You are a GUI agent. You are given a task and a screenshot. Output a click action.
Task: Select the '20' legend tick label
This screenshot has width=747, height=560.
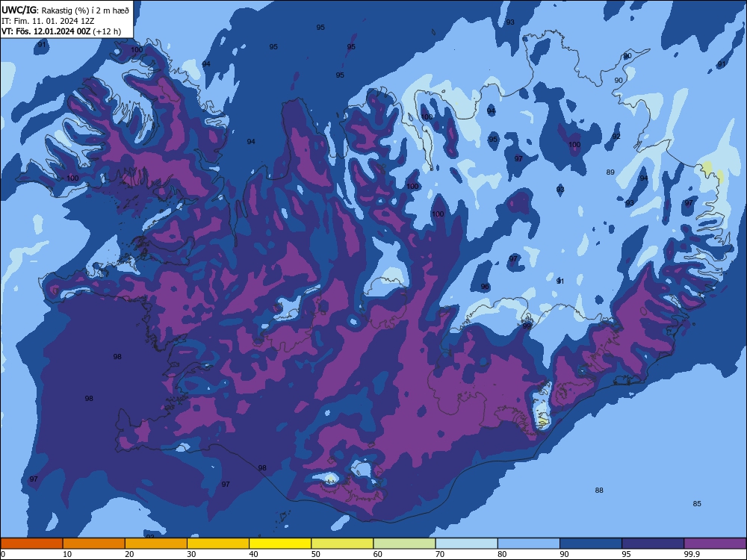click(129, 554)
